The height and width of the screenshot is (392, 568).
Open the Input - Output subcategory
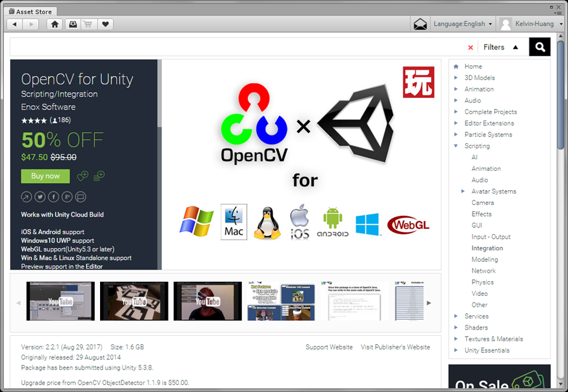[491, 237]
